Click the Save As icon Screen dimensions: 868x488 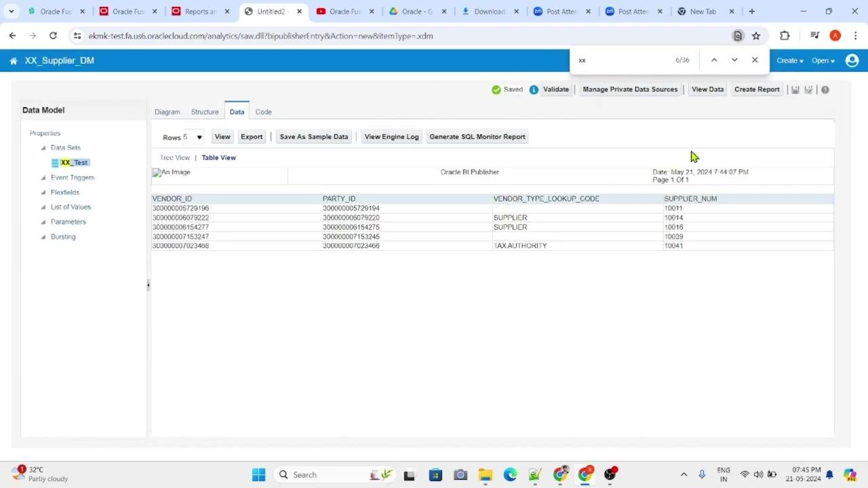[x=808, y=89]
